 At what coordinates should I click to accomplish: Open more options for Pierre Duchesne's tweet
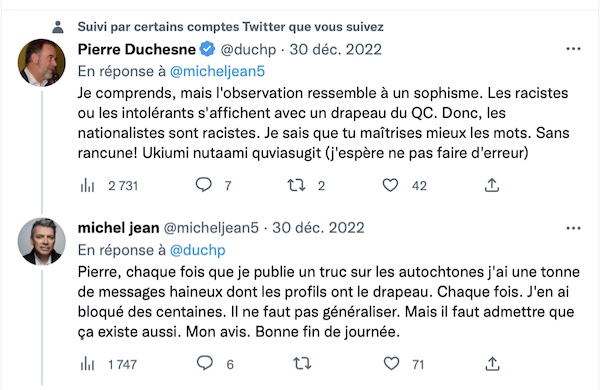[573, 49]
